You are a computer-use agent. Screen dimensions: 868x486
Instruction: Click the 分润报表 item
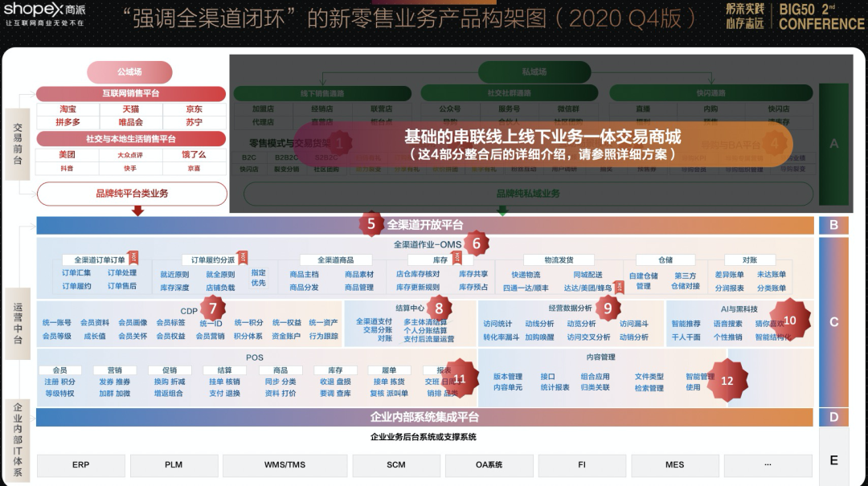729,288
